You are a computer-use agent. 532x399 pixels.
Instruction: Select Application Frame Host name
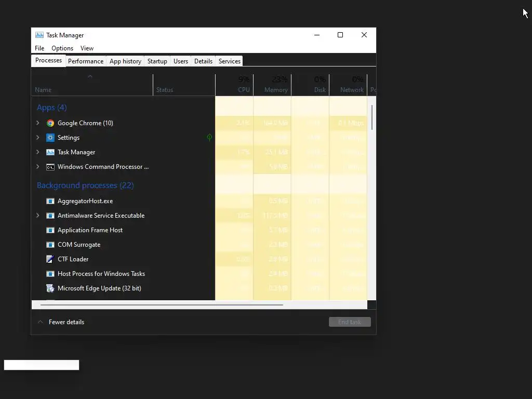click(90, 230)
